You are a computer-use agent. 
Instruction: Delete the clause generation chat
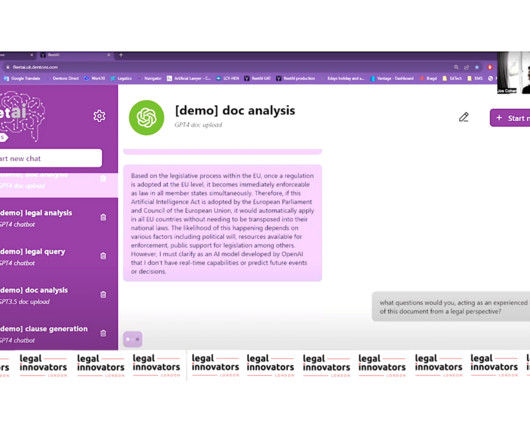[103, 333]
